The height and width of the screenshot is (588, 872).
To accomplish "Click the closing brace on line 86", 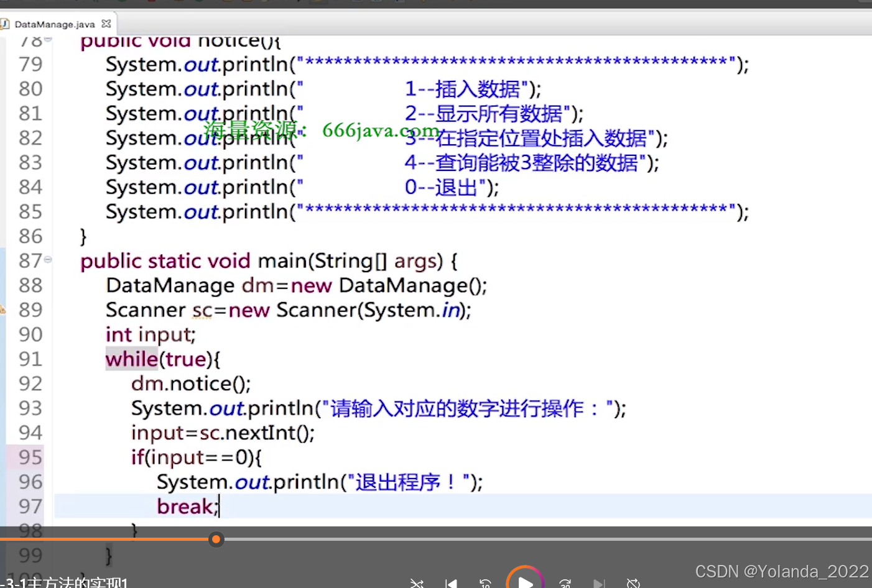I will pyautogui.click(x=83, y=237).
